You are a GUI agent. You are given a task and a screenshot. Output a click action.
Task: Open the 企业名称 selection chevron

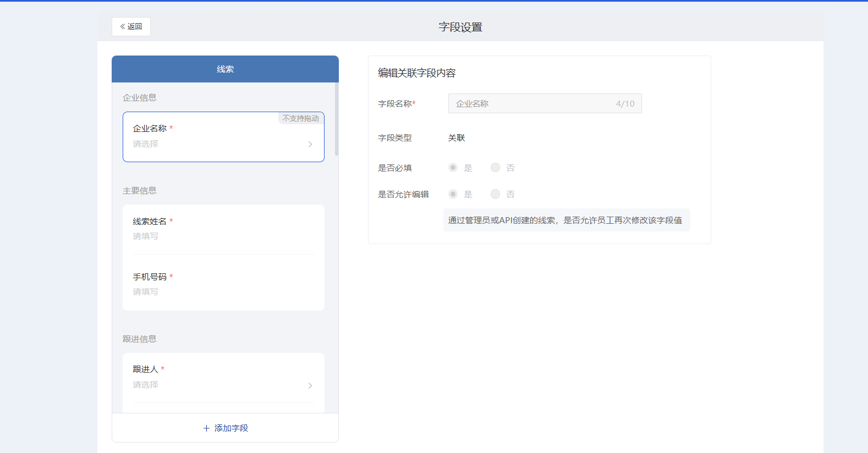click(310, 144)
